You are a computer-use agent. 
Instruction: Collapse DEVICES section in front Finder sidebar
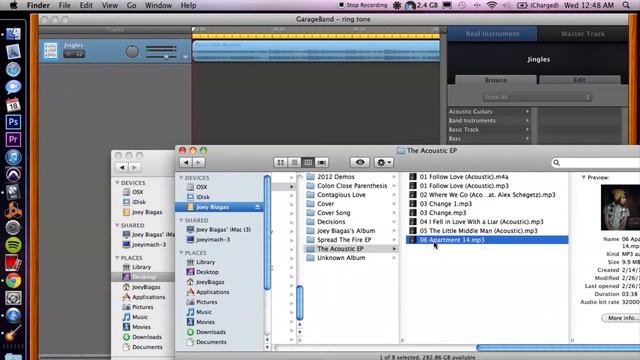(181, 178)
